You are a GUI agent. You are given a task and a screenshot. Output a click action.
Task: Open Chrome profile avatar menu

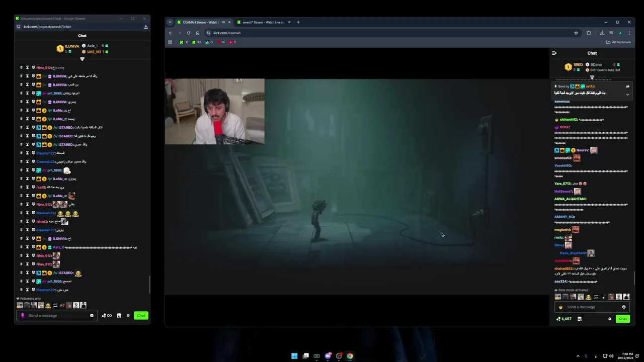click(620, 33)
